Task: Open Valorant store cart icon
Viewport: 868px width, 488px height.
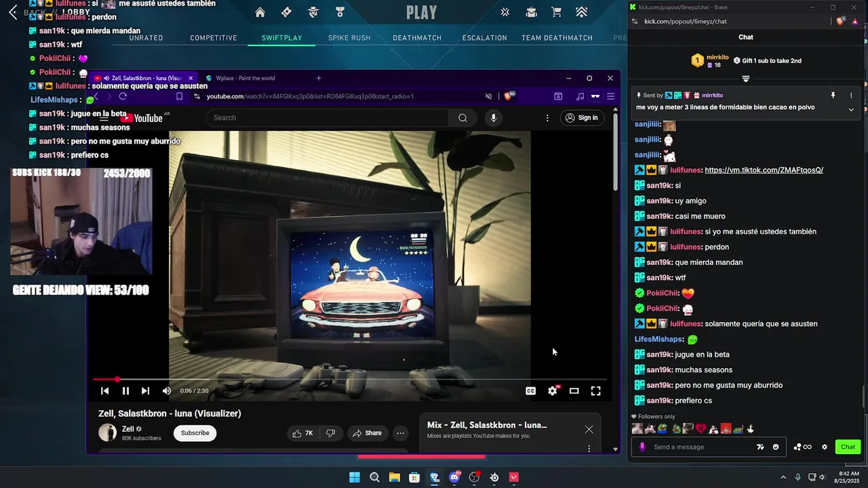Action: click(556, 12)
